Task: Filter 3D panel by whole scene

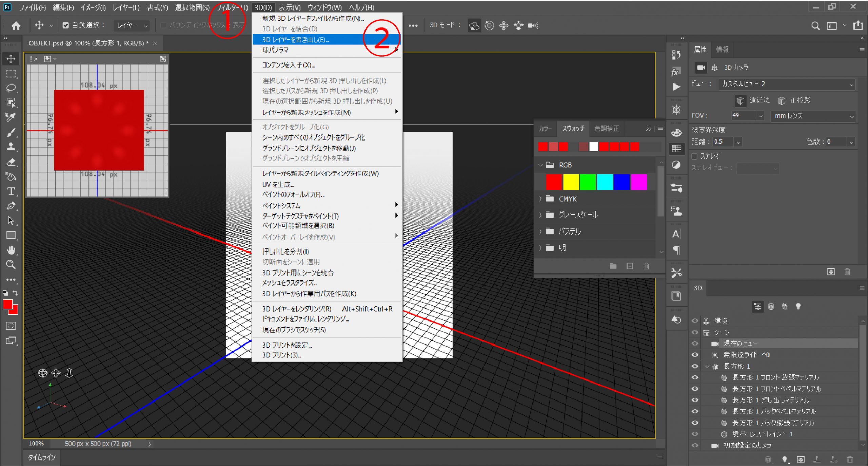Action: 757,306
